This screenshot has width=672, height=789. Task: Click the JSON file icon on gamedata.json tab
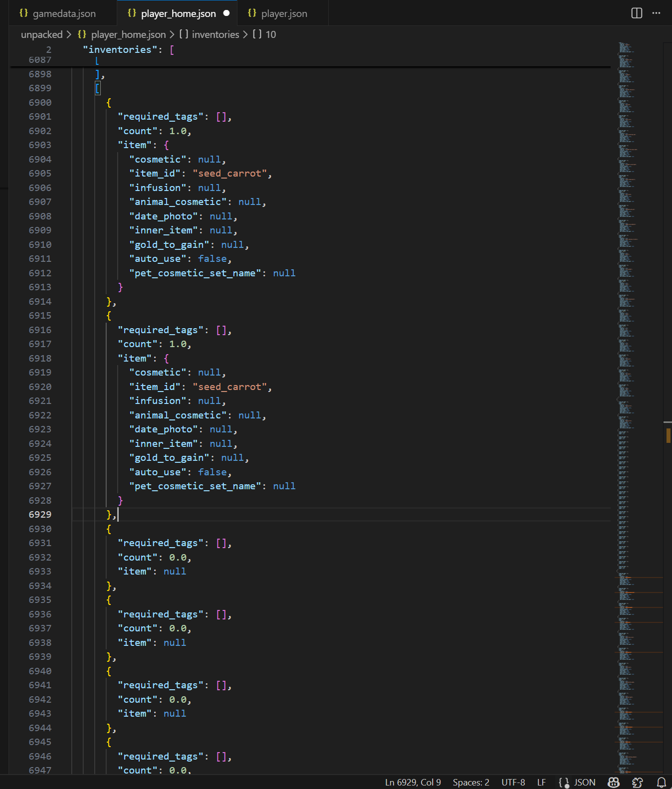coord(23,13)
